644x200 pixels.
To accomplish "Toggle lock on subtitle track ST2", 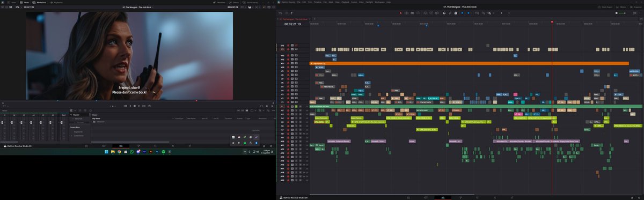I will click(x=288, y=46).
